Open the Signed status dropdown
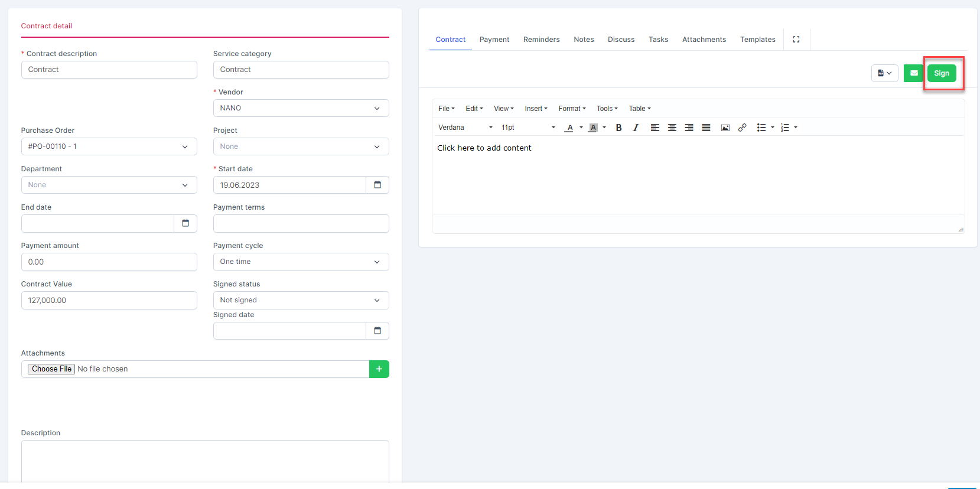980x489 pixels. [x=301, y=300]
